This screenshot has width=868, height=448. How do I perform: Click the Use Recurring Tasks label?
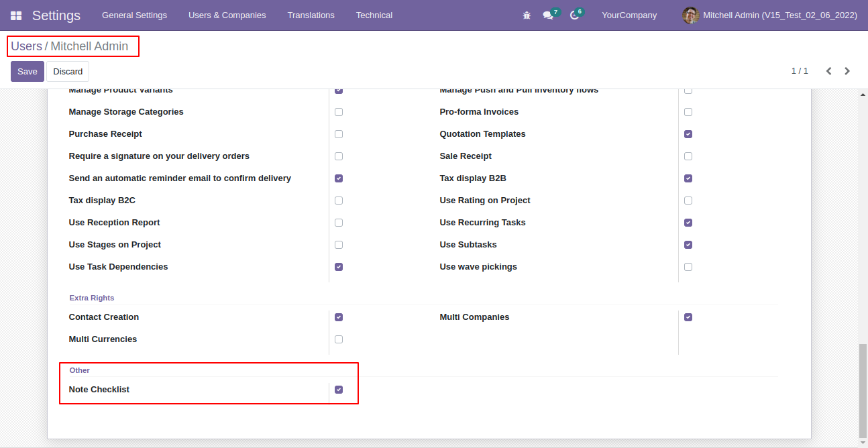click(483, 223)
